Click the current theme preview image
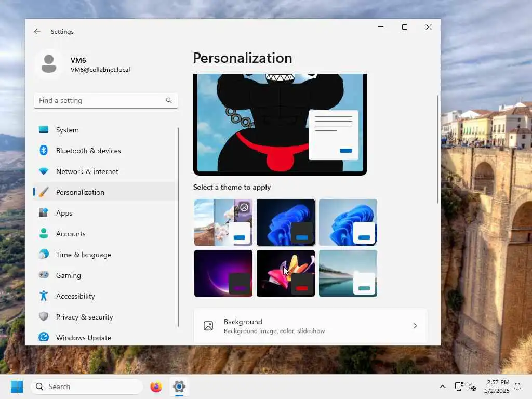This screenshot has width=532, height=399. [280, 124]
